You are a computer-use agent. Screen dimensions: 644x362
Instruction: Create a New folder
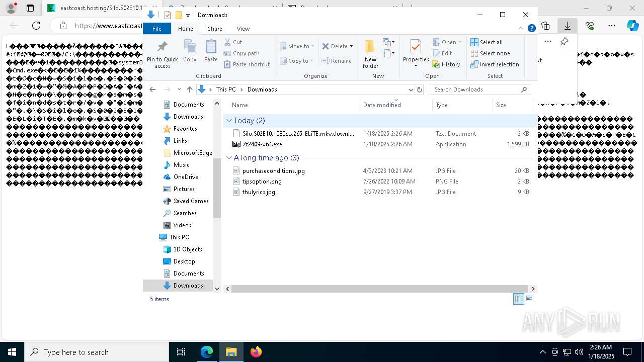(370, 54)
